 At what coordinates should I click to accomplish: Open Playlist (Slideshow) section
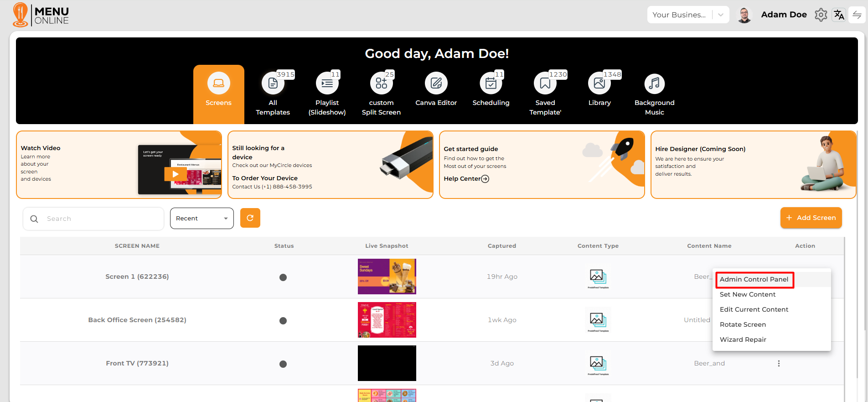click(x=327, y=84)
